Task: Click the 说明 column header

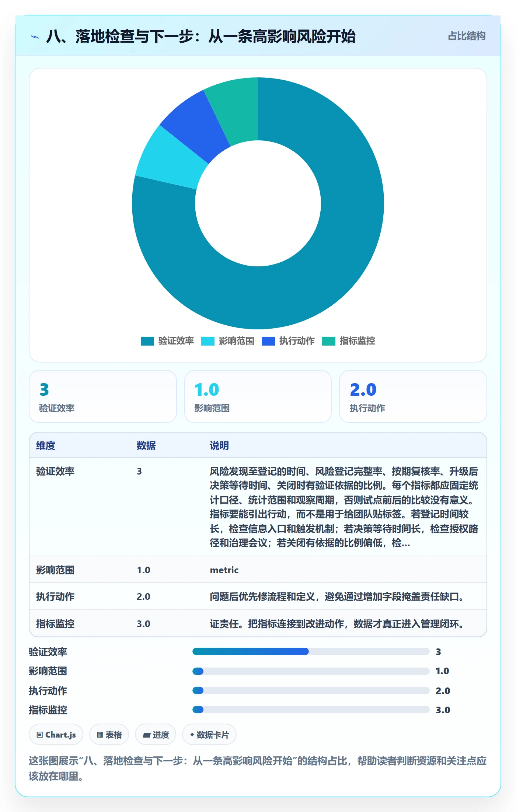Action: (x=219, y=445)
